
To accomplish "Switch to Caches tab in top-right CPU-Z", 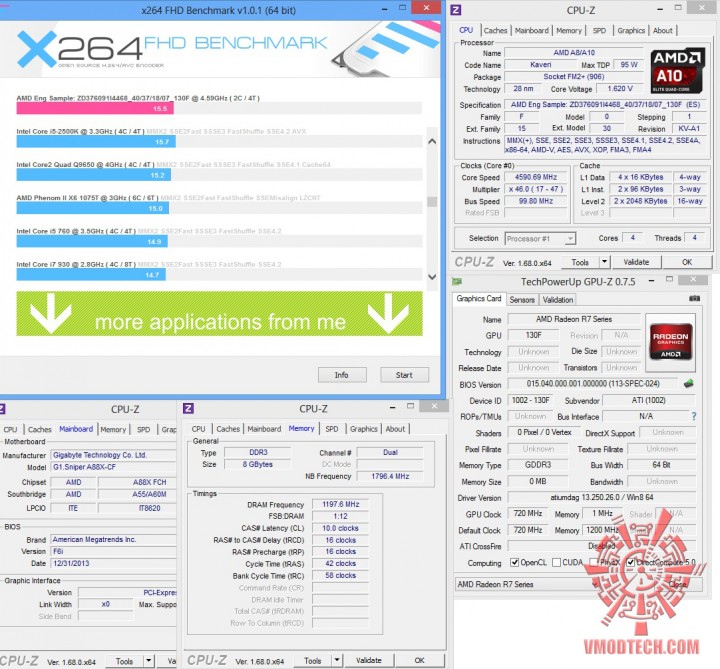I will 495,30.
